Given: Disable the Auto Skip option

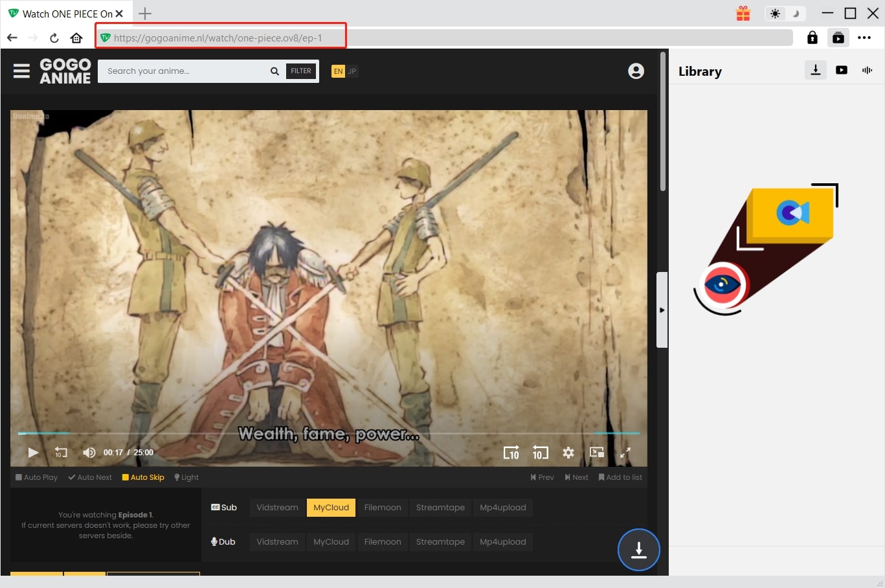Looking at the screenshot, I should coord(142,477).
